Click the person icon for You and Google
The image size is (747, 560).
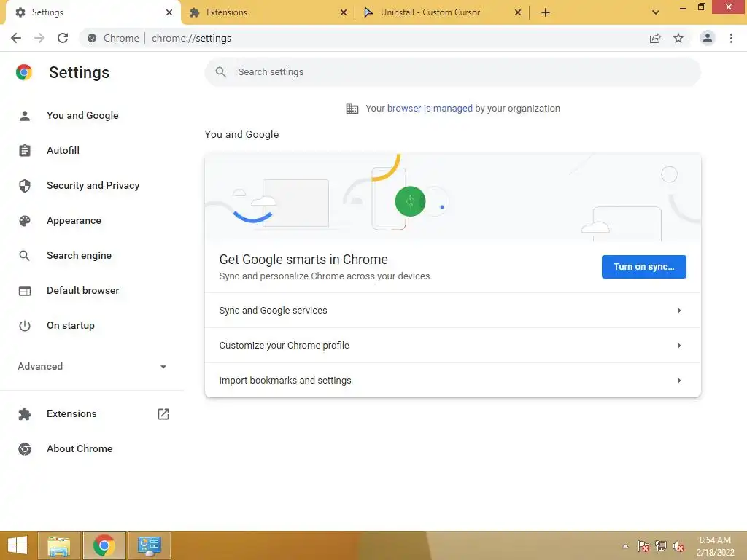point(25,116)
